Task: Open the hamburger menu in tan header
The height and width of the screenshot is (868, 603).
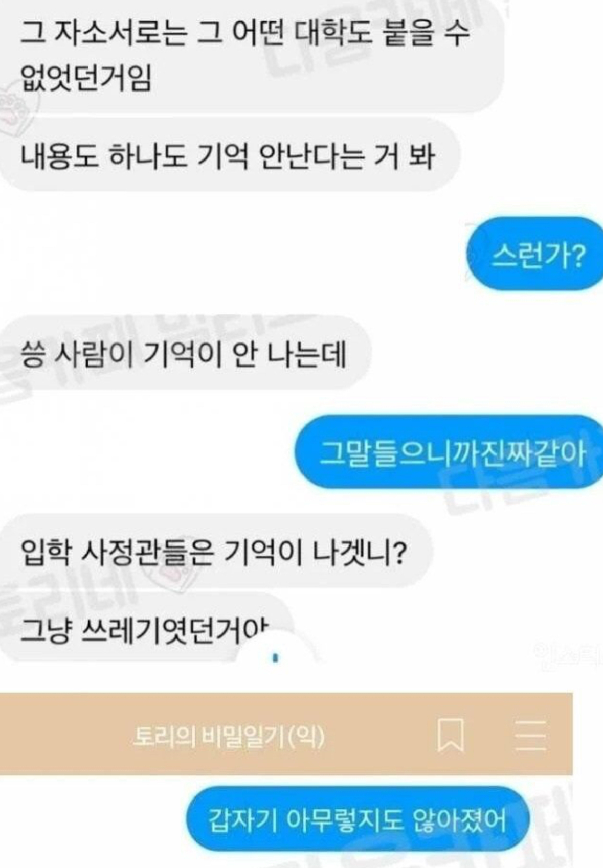Action: [x=530, y=735]
